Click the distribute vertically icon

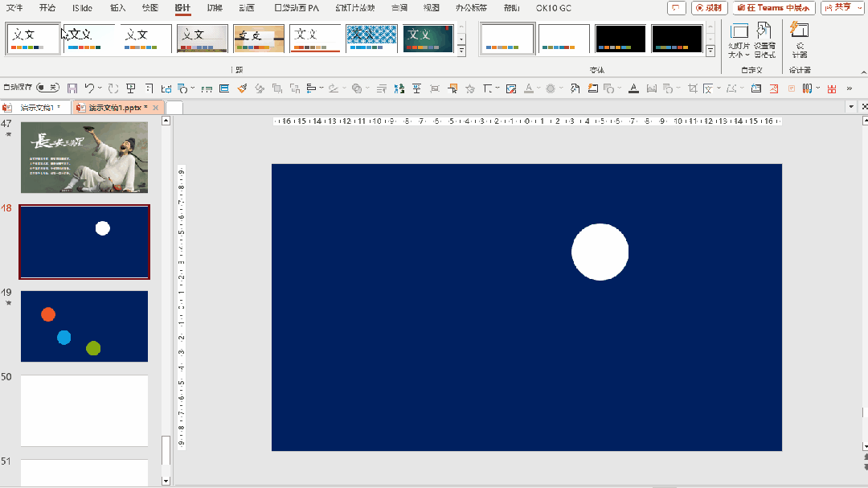(417, 88)
